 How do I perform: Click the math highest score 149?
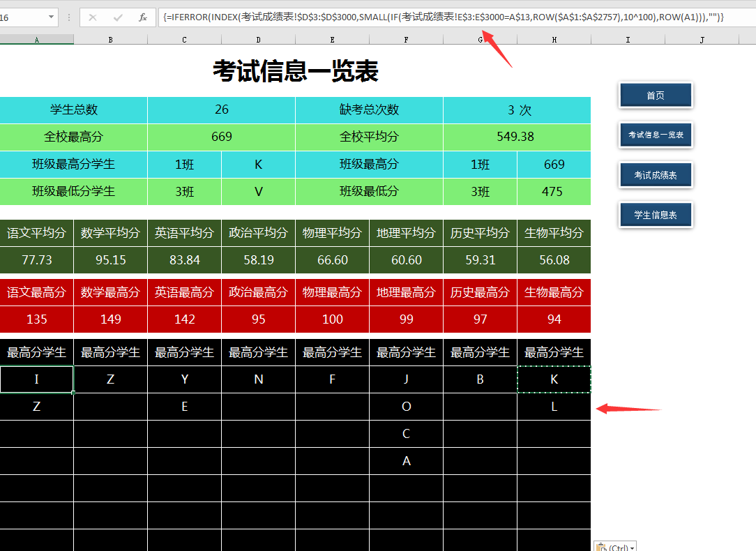110,319
